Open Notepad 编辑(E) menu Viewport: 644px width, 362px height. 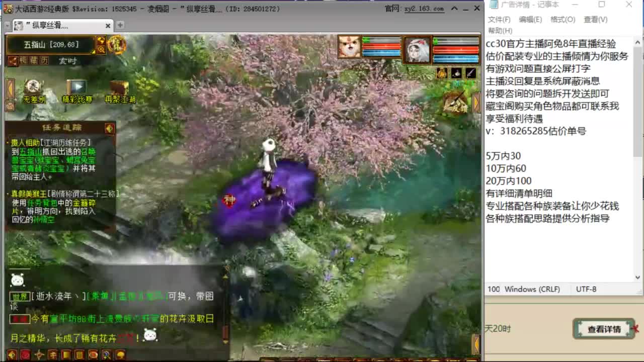tap(530, 20)
